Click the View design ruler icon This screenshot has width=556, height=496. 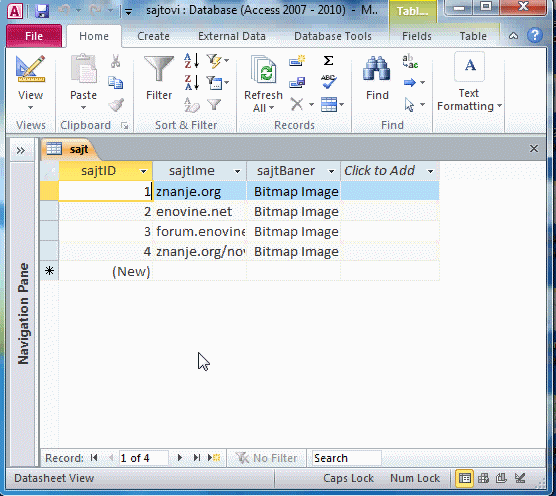coord(30,69)
